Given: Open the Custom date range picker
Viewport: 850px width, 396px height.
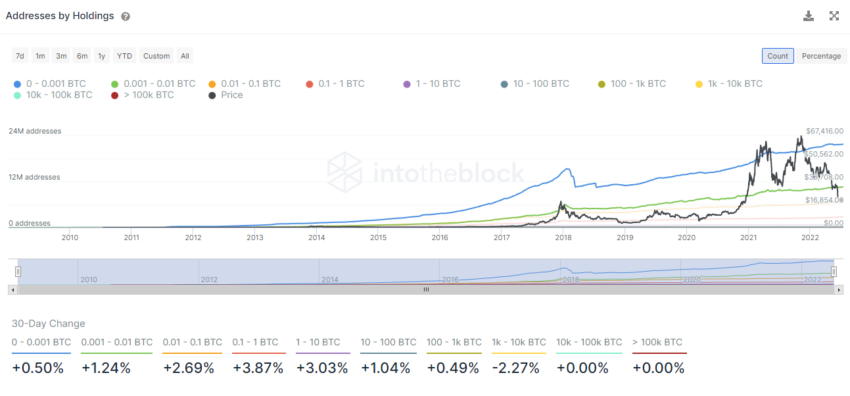Looking at the screenshot, I should click(x=157, y=56).
